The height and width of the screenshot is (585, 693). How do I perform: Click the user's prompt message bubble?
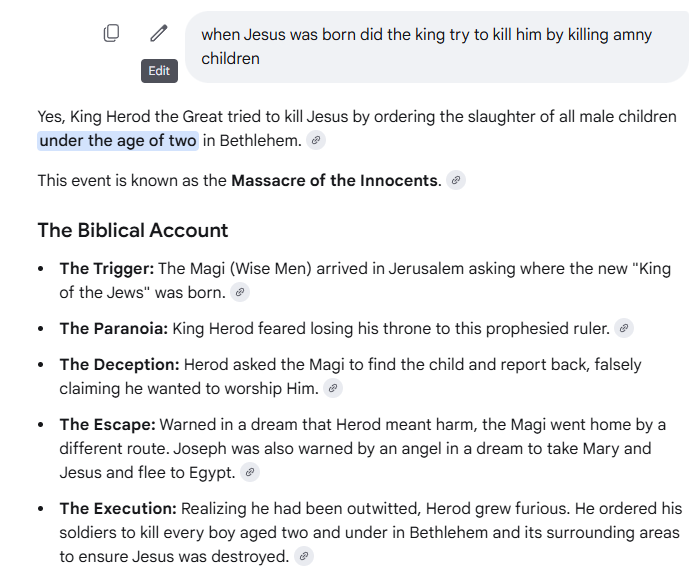(x=437, y=47)
